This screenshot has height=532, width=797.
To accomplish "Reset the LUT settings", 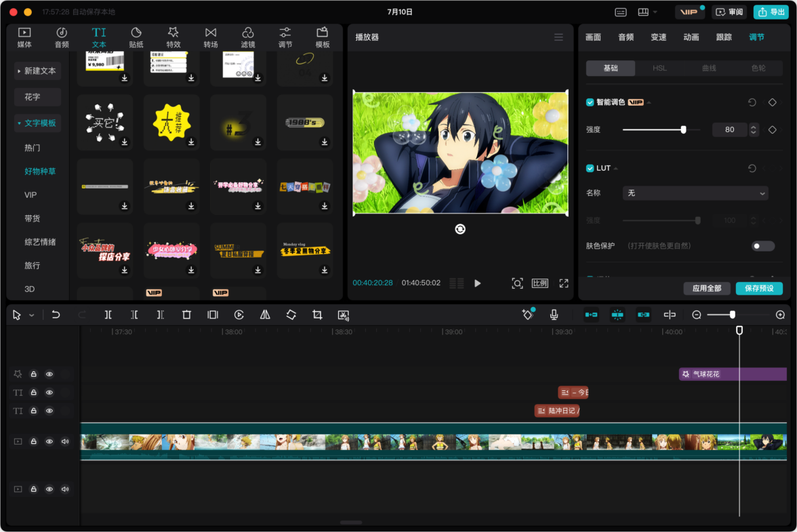I will coord(752,168).
